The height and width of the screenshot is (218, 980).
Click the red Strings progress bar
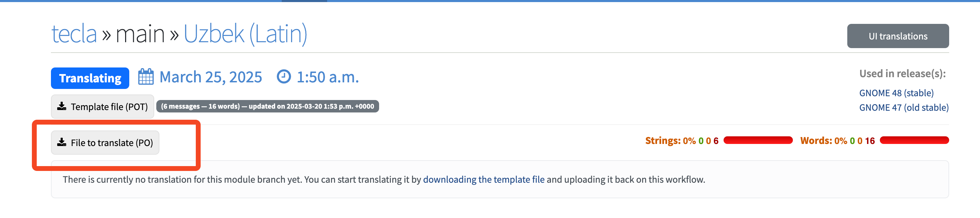tap(758, 140)
